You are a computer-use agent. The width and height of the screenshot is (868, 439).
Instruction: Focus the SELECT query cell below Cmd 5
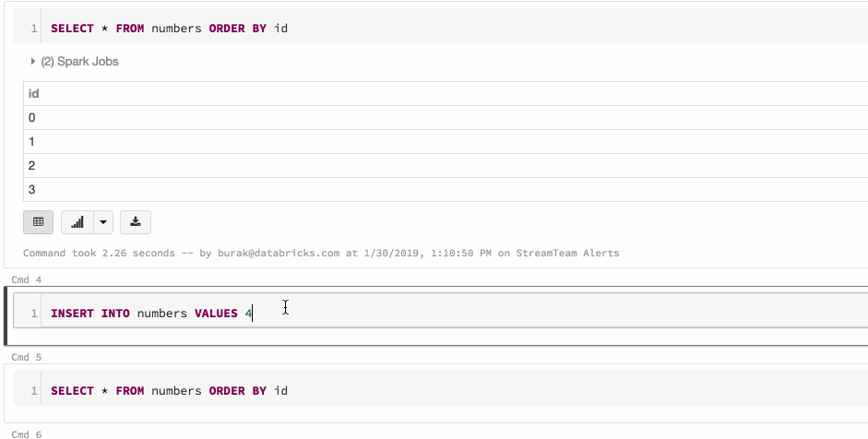(461, 391)
